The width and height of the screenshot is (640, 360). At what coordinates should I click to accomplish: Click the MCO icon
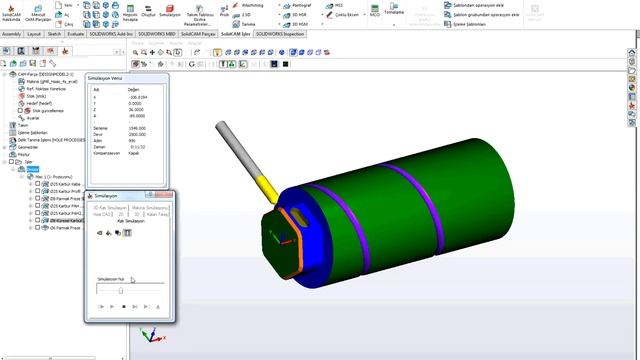pyautogui.click(x=375, y=11)
